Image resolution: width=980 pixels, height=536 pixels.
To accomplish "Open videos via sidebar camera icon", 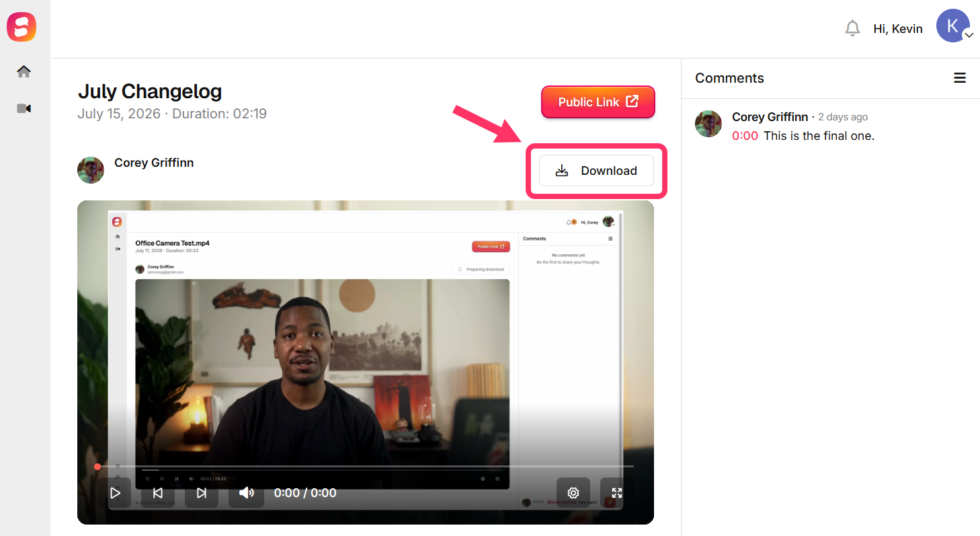I will click(x=24, y=108).
